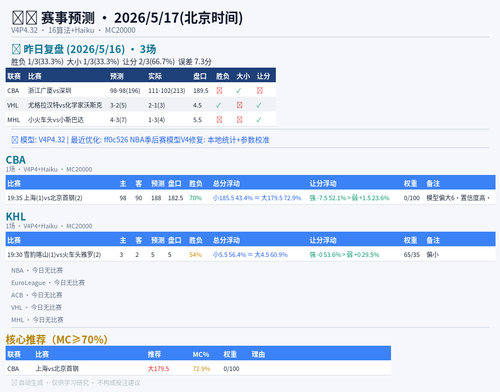Click the match 19:30 雪豹喀山(1)vs火车头雅罗(2)
This screenshot has width=500, height=392.
(x=54, y=255)
